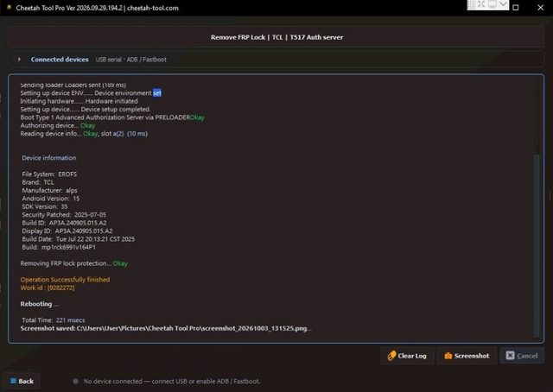Click the 'Boot Type 1 Advanced Authorization Server' line

coord(112,117)
